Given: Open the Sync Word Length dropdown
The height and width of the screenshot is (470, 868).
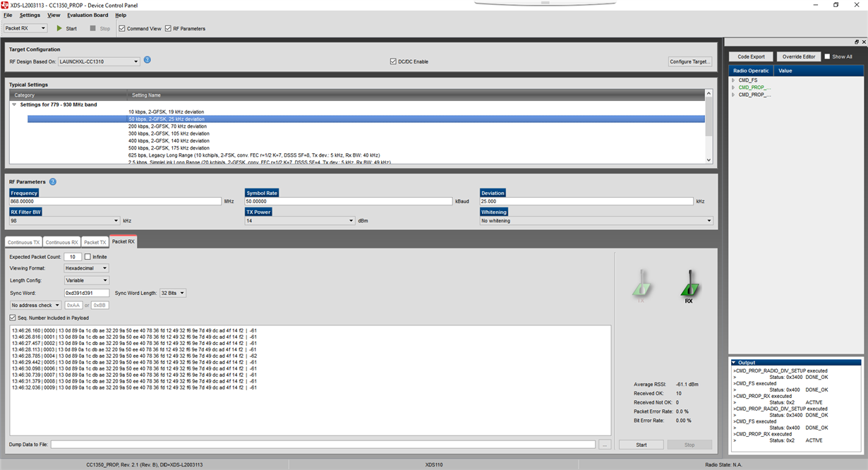Looking at the screenshot, I should (x=173, y=293).
